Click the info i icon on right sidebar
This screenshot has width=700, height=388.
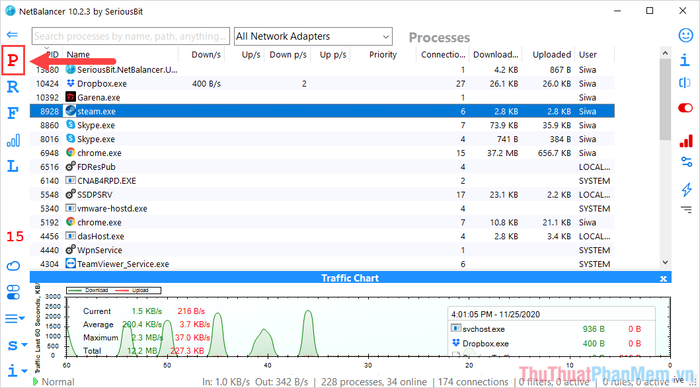pyautogui.click(x=685, y=60)
